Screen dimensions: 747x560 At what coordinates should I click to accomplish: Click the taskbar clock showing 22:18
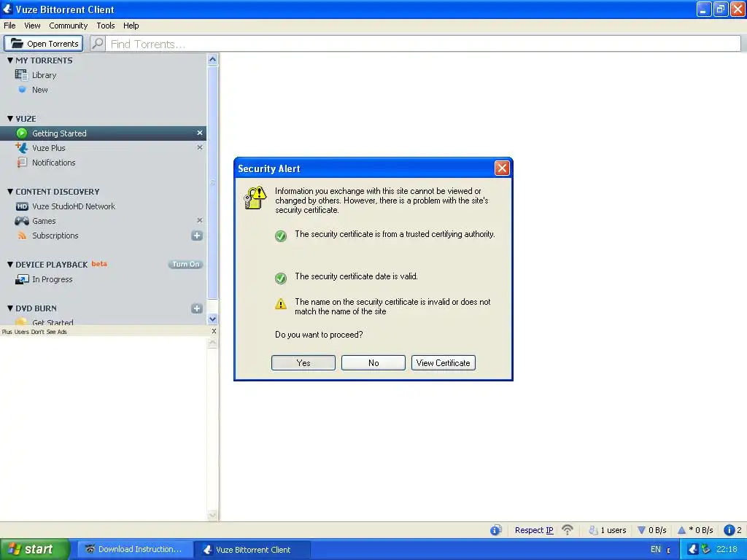click(727, 549)
